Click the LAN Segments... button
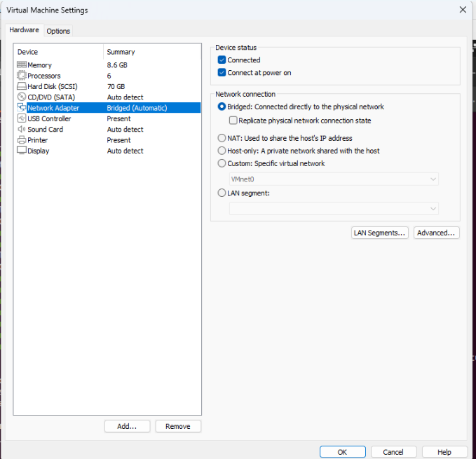Image resolution: width=476 pixels, height=459 pixels. [x=379, y=233]
